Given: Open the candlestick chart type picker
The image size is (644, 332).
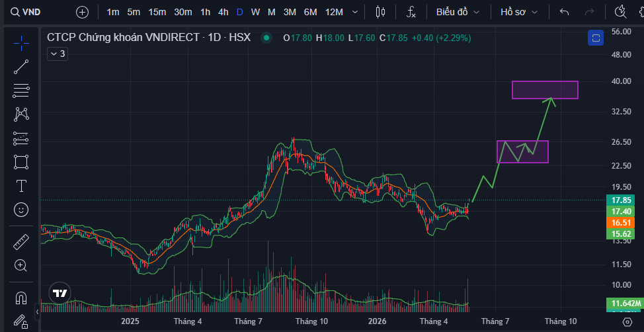Looking at the screenshot, I should (381, 13).
